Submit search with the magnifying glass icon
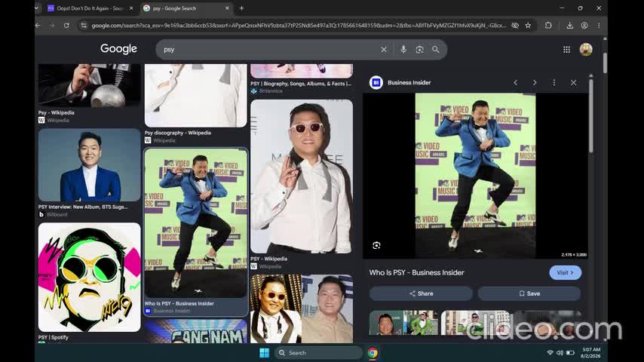644x362 pixels. (435, 49)
